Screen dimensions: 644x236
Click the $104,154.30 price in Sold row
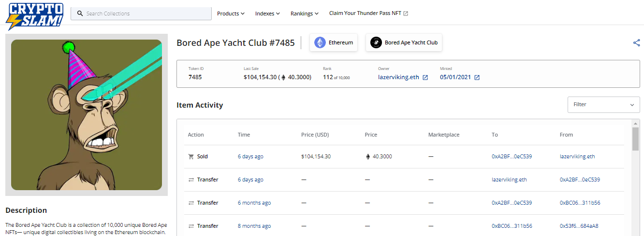click(316, 156)
